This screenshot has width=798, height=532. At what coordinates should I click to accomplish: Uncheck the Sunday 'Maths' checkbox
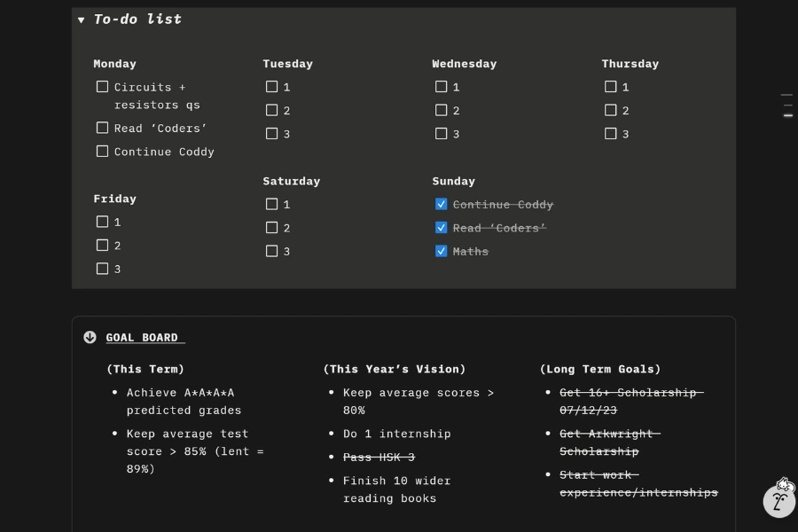point(441,251)
